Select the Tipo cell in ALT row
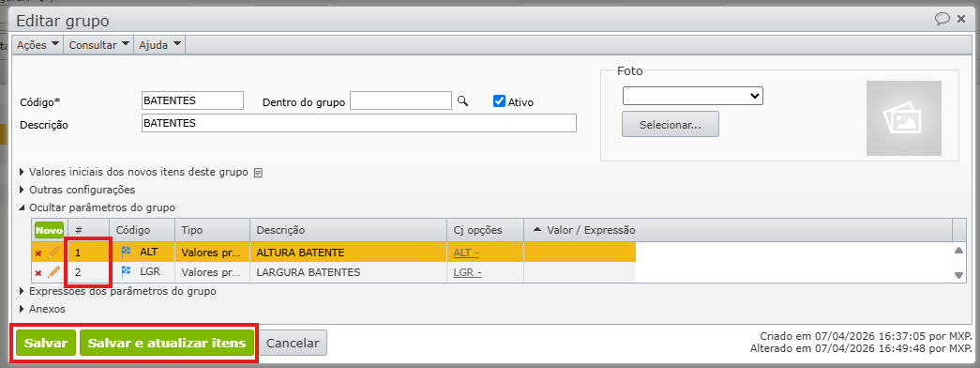This screenshot has width=980, height=368. coord(213,253)
